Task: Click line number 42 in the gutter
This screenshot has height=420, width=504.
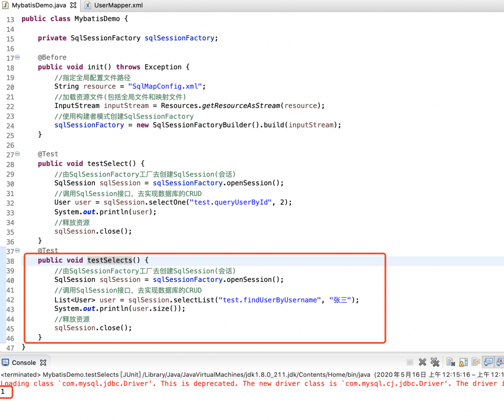Action: [x=10, y=300]
